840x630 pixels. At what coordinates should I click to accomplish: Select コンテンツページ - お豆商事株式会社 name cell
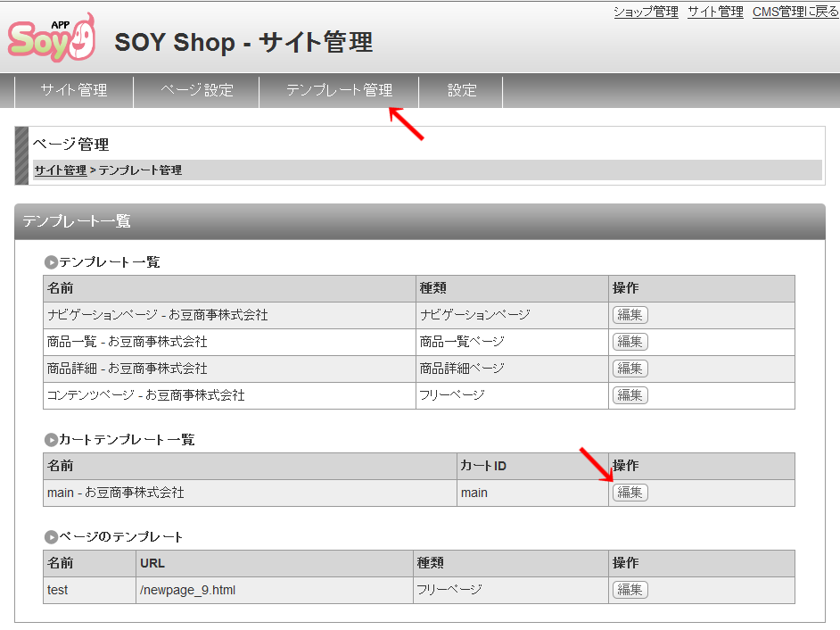tap(229, 395)
